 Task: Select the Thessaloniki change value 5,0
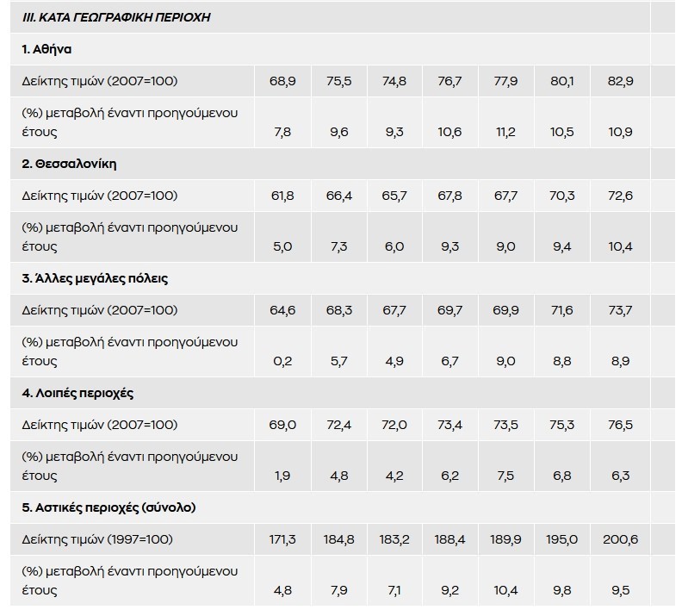pos(283,246)
